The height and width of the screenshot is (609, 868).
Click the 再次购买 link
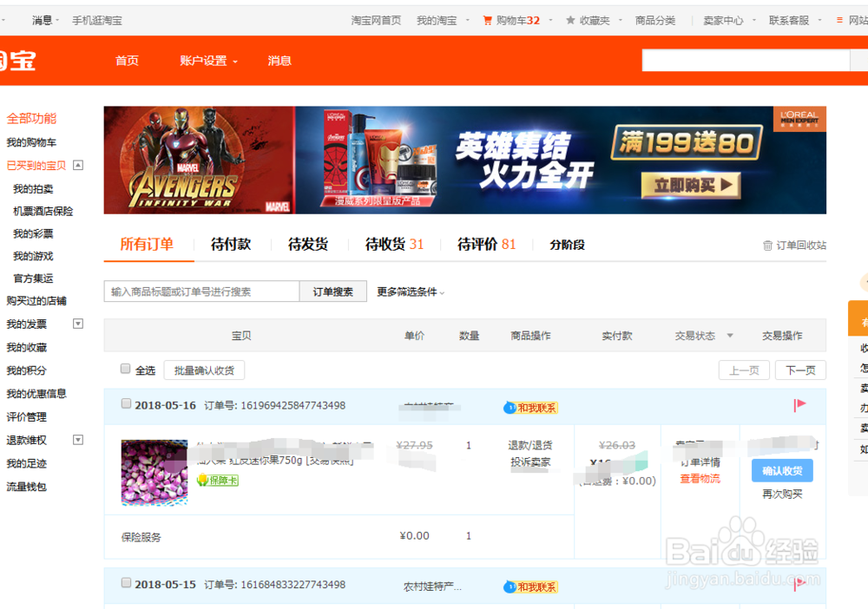[782, 494]
